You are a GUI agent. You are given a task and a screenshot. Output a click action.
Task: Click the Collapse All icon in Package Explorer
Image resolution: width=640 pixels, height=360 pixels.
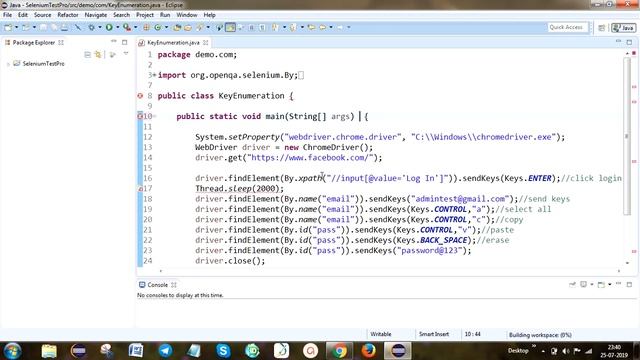[x=87, y=54]
